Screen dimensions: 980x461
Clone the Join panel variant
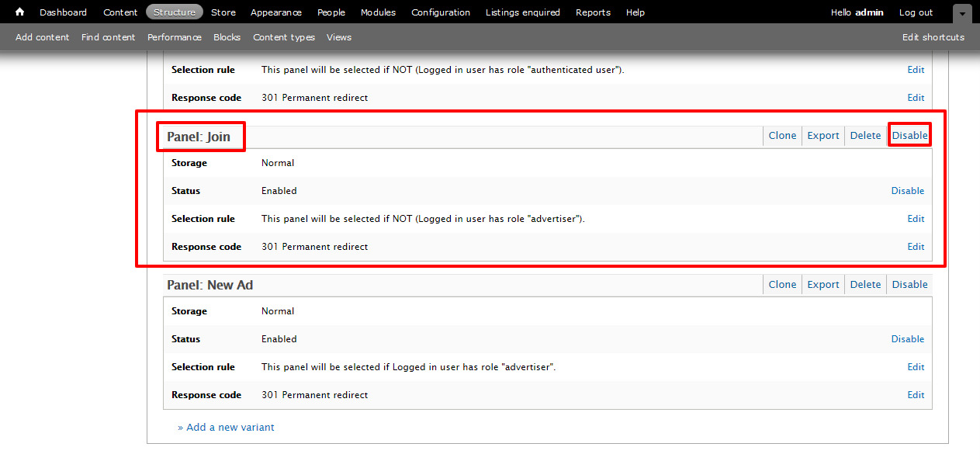pyautogui.click(x=782, y=136)
